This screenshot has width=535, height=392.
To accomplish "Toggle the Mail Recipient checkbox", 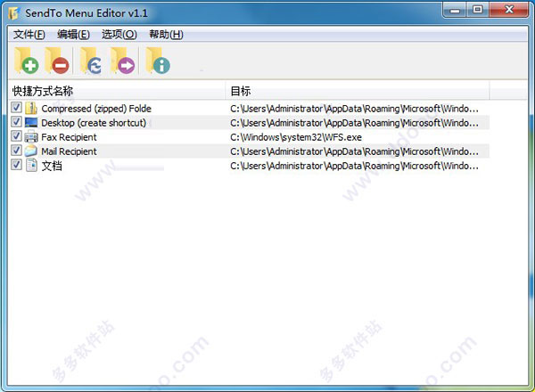I will (16, 151).
